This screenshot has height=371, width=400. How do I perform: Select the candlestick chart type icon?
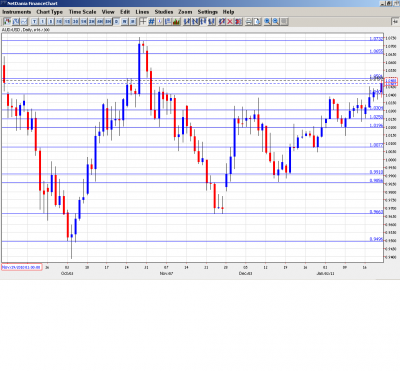click(x=7, y=22)
